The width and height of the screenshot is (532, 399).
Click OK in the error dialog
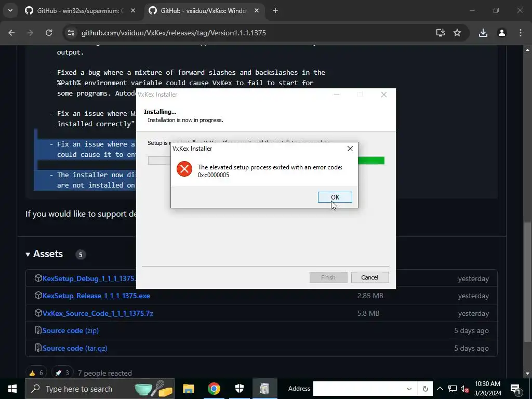point(335,197)
